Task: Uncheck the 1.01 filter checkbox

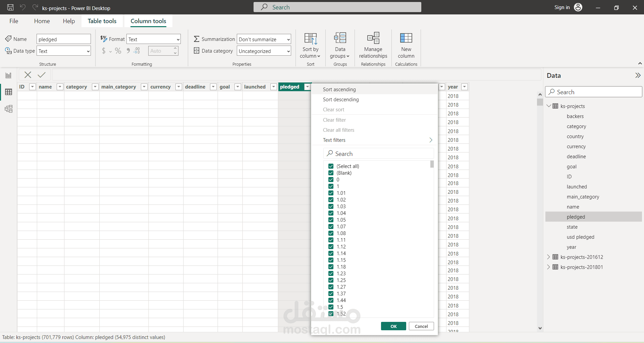Action: pyautogui.click(x=331, y=193)
